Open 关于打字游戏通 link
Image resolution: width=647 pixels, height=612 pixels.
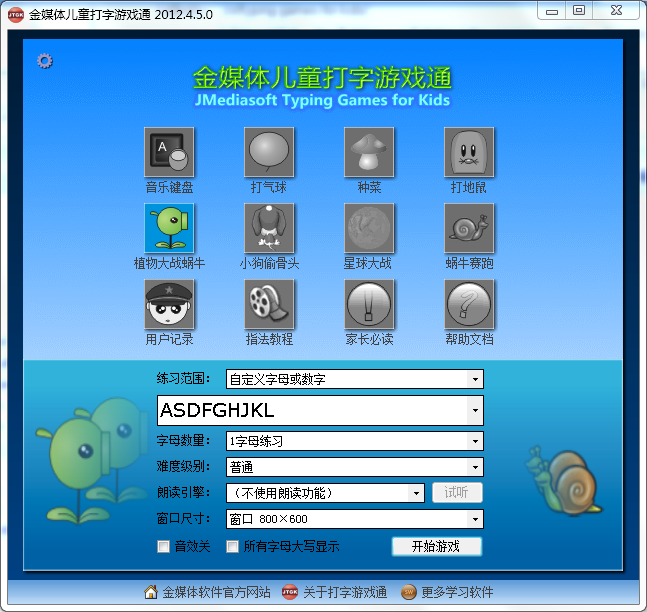345,592
